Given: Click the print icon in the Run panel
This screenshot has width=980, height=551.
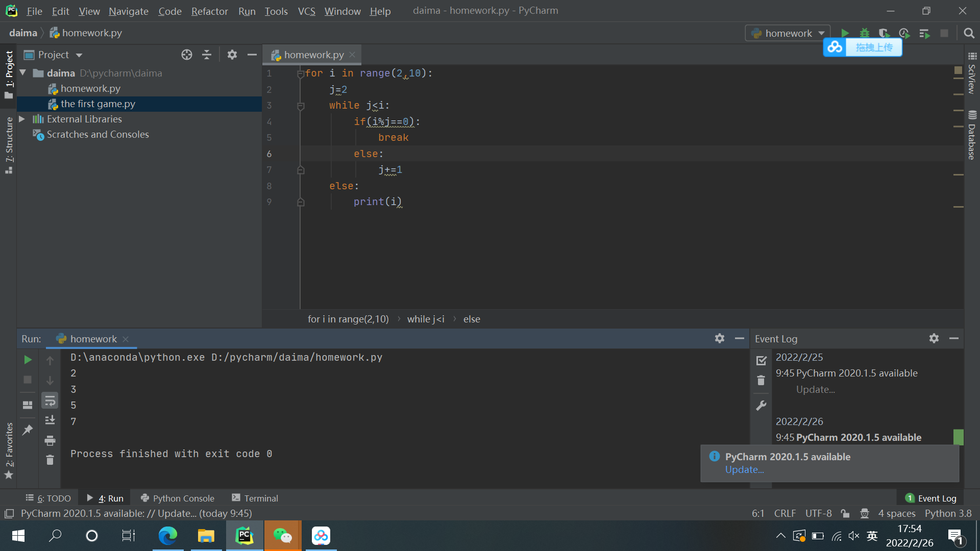Looking at the screenshot, I should point(50,440).
